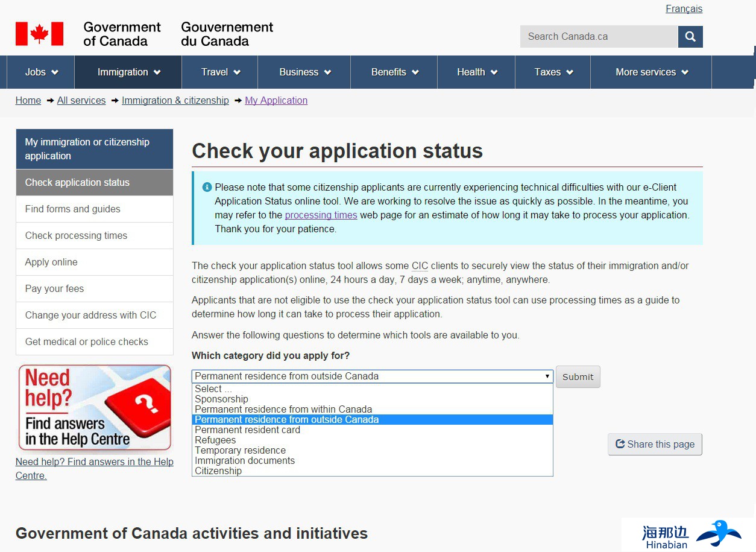Screen dimensions: 756x552
Task: Click the Need help Help Centre image
Action: tap(94, 408)
